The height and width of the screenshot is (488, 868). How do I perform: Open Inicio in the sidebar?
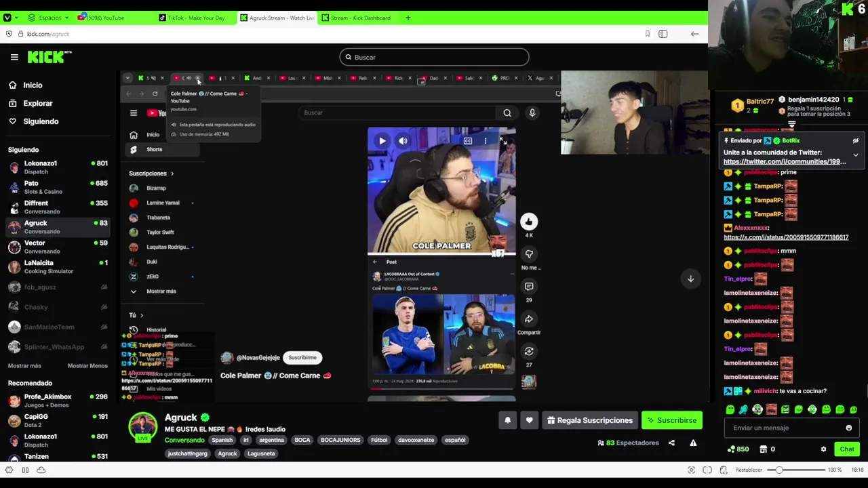[25, 85]
